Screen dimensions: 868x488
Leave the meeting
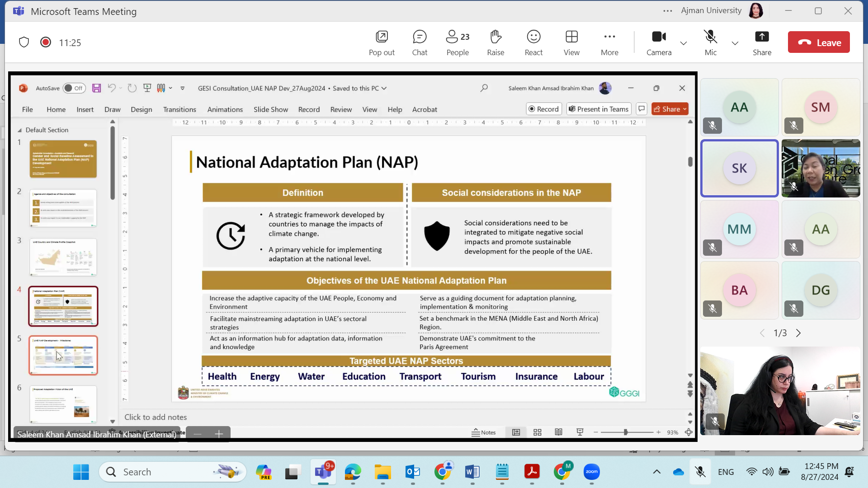coord(818,42)
